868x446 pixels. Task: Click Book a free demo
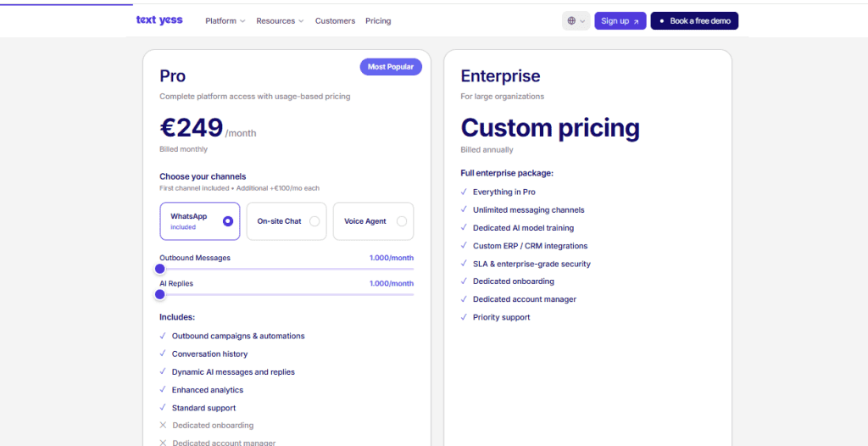(694, 21)
